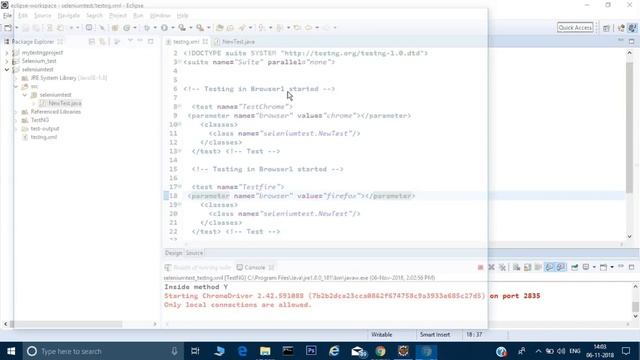Image resolution: width=640 pixels, height=360 pixels.
Task: Click Remove All Terminated Launches double-X icon
Action: coord(502,267)
